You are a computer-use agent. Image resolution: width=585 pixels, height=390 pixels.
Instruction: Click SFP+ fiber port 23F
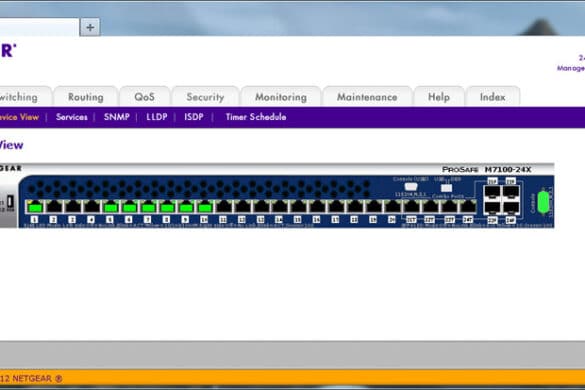(492, 208)
